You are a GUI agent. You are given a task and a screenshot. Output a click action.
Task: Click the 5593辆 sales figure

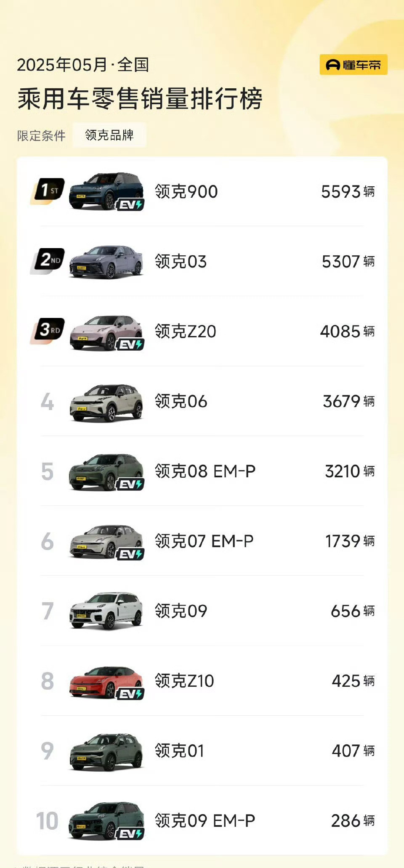348,192
